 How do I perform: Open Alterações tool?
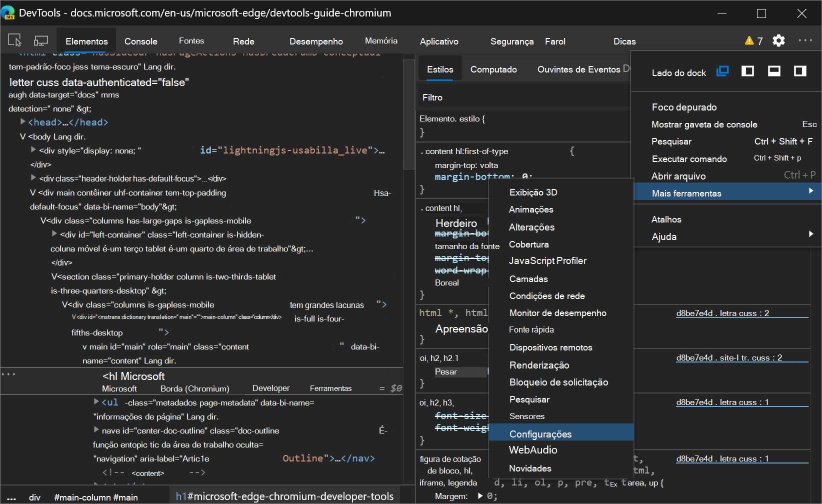pos(561,227)
